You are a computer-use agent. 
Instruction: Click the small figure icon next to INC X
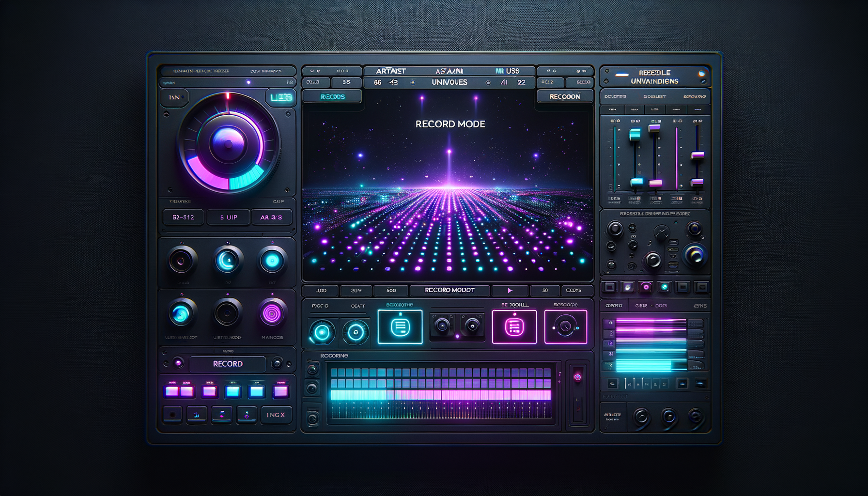247,416
